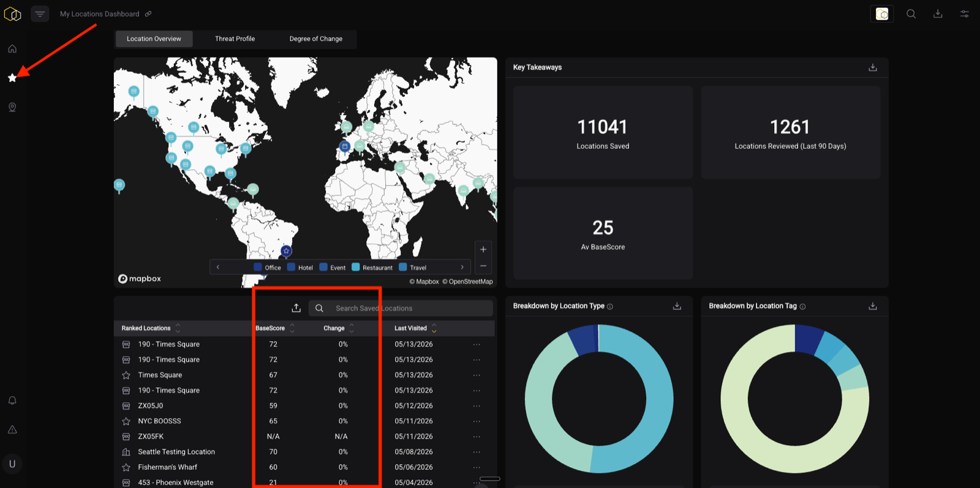Open Seattle Testing Location entry
This screenshot has height=488, width=980.
(x=176, y=452)
